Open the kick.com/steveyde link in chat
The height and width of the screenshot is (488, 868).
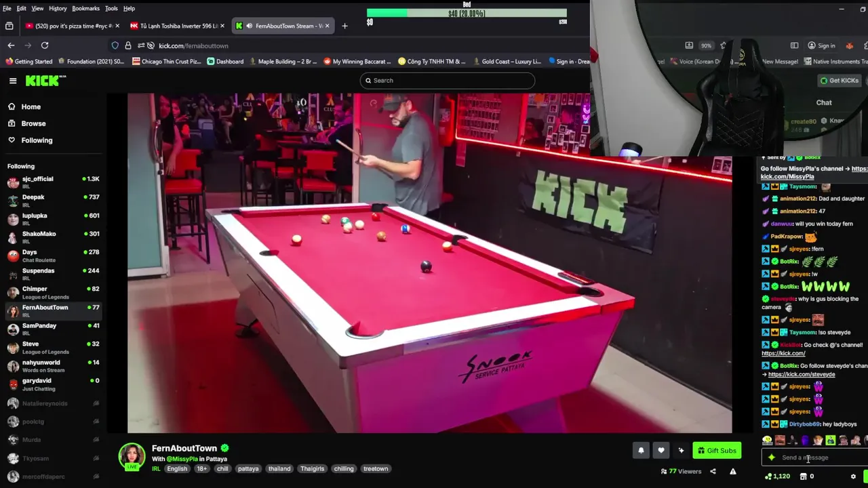801,374
